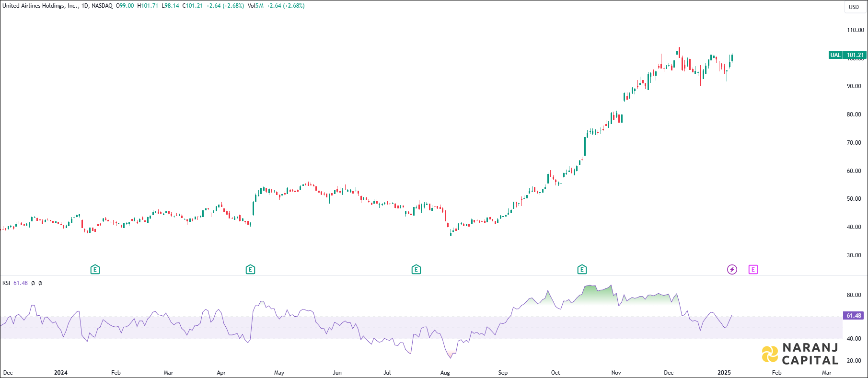Click the 30.00 price axis label

point(854,255)
